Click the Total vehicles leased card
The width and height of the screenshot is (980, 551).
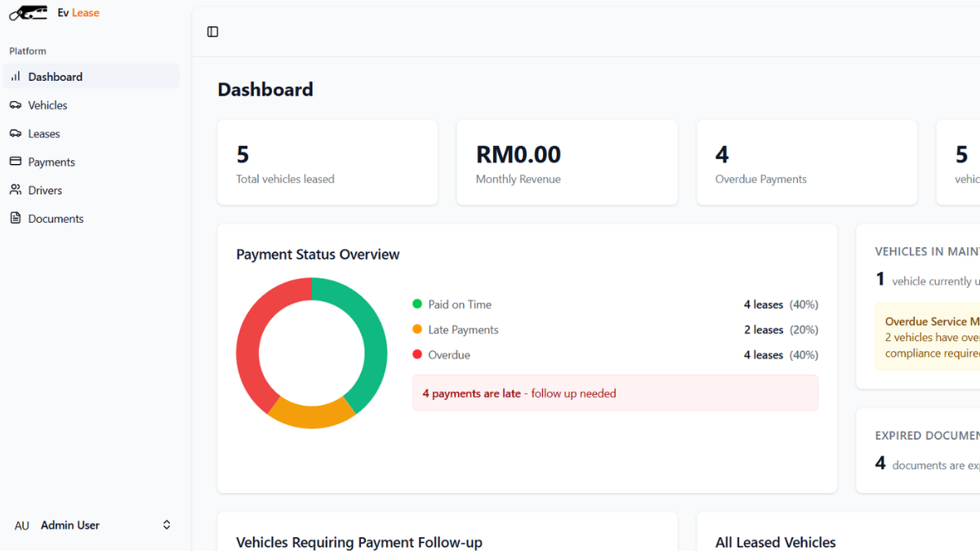[x=327, y=162]
